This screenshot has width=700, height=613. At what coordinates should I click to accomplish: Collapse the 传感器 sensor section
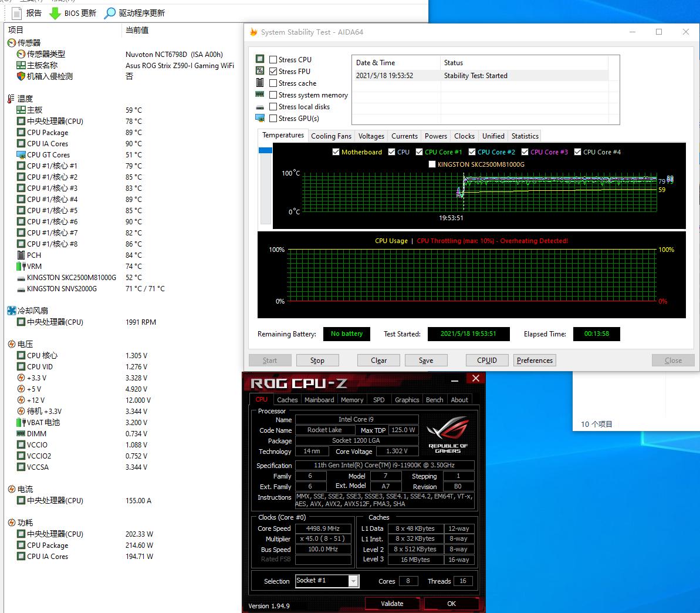11,42
